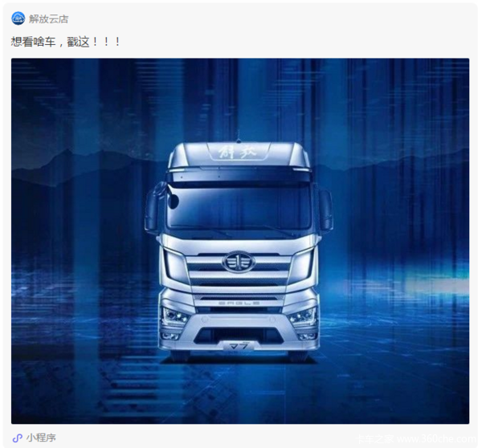This screenshot has height=448, width=482.
Task: Open the truck mini program card image
Action: (240, 241)
